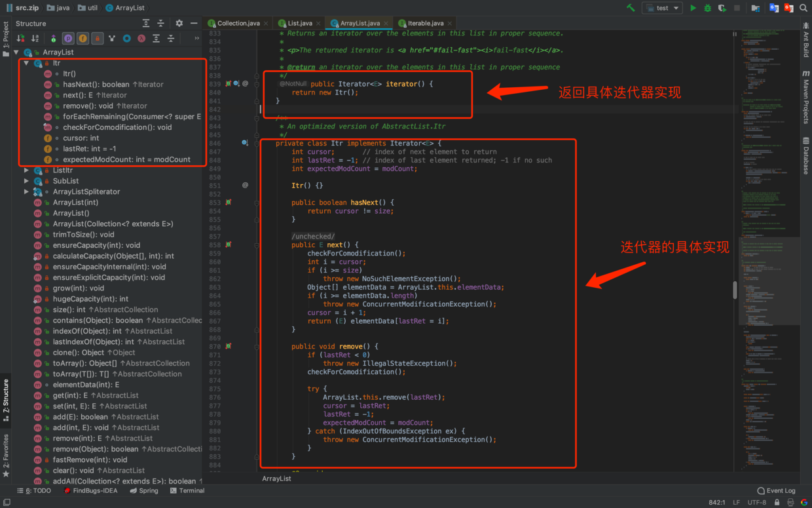Click the red Translate and replace icon
812x508 pixels.
click(x=788, y=8)
